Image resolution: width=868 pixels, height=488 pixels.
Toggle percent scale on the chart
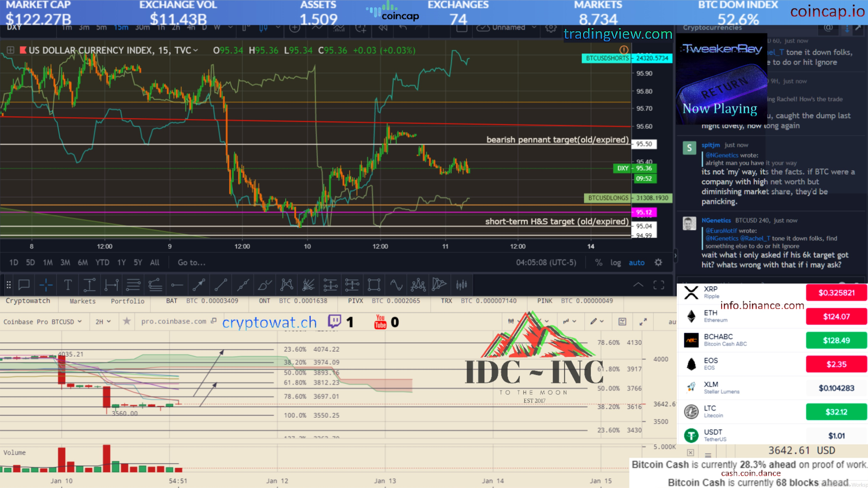coord(599,263)
